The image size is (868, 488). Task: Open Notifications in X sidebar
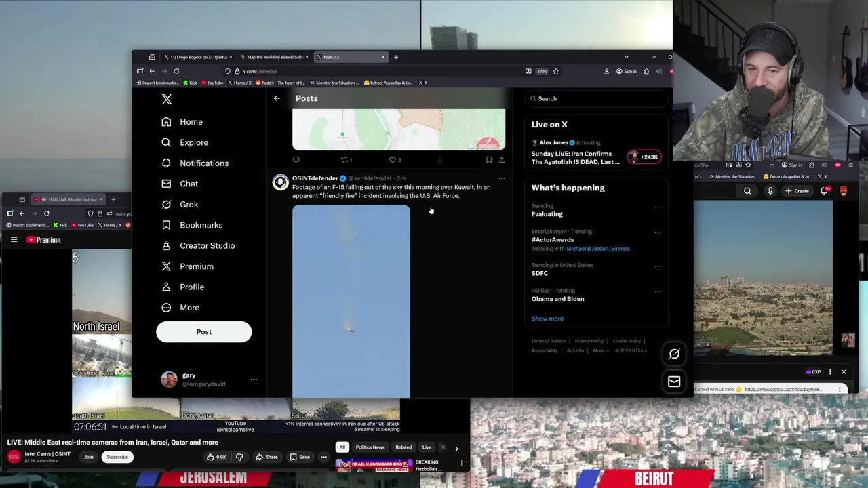(x=195, y=163)
